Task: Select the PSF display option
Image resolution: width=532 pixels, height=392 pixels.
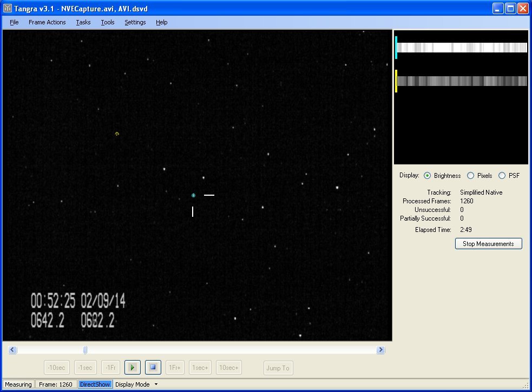Action: coord(502,176)
